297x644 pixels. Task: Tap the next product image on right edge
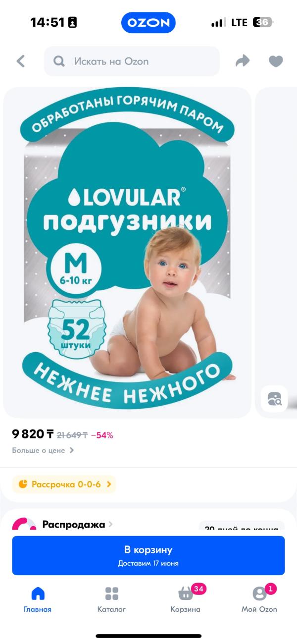tap(276, 238)
